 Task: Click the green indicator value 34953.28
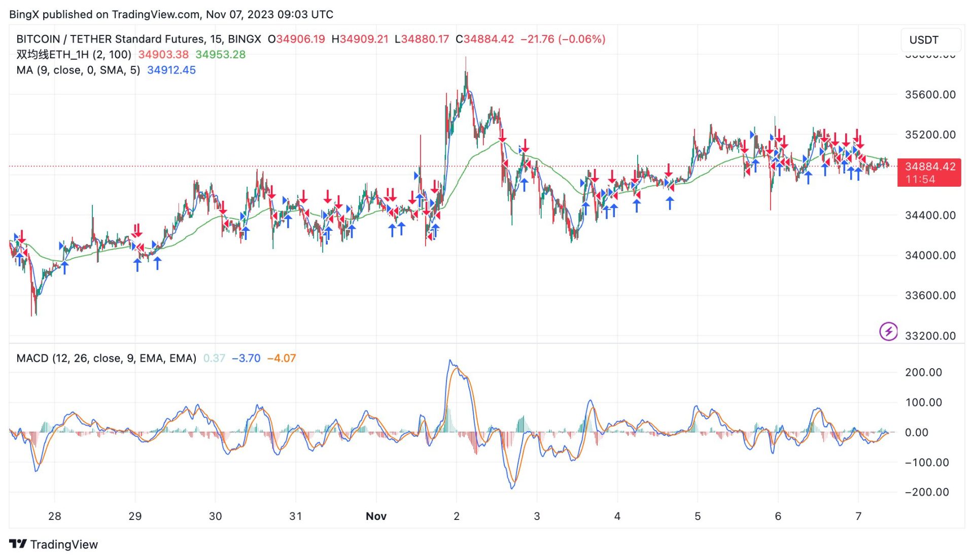(x=220, y=54)
